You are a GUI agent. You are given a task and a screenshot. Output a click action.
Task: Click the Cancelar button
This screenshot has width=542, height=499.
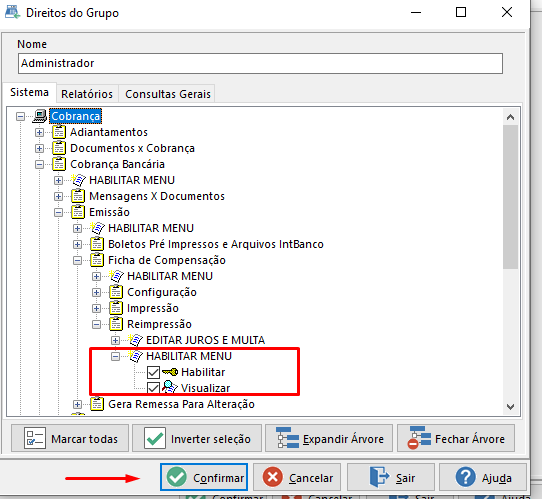click(x=297, y=477)
